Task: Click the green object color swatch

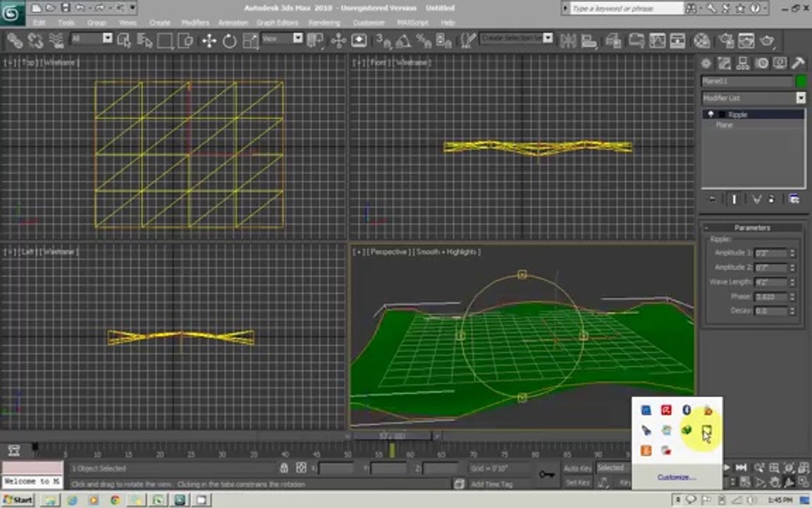Action: [x=801, y=81]
